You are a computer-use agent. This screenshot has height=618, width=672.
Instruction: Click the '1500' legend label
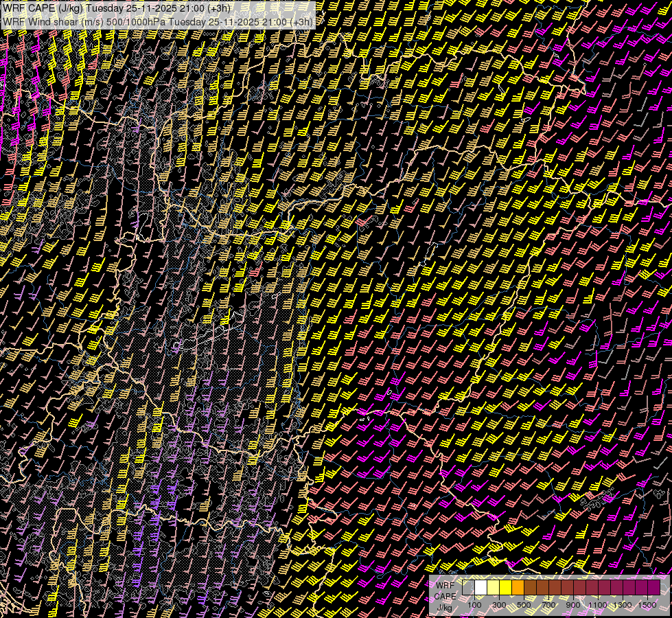(x=647, y=605)
